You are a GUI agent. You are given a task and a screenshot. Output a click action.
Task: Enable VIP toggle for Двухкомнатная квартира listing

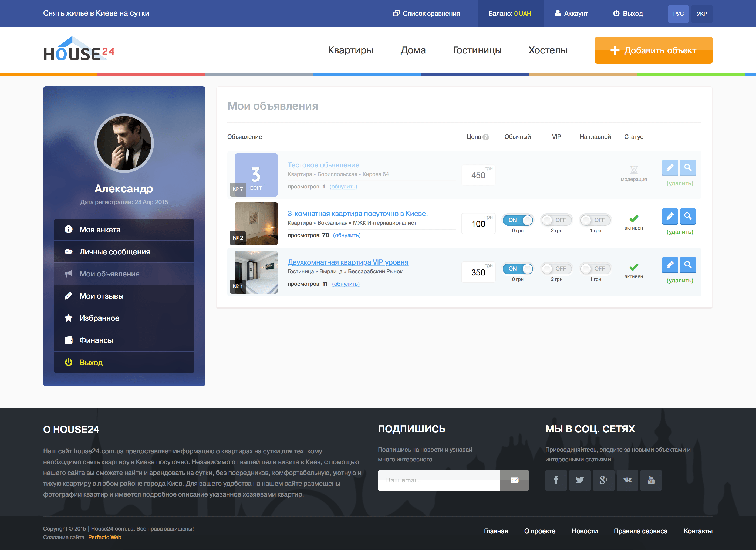(x=556, y=269)
